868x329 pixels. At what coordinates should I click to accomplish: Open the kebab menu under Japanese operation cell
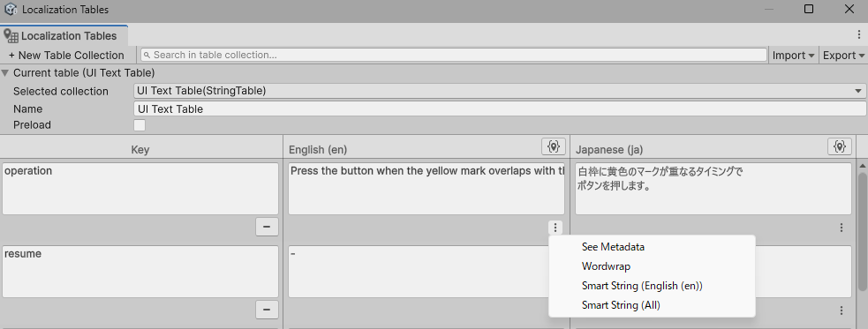[842, 228]
